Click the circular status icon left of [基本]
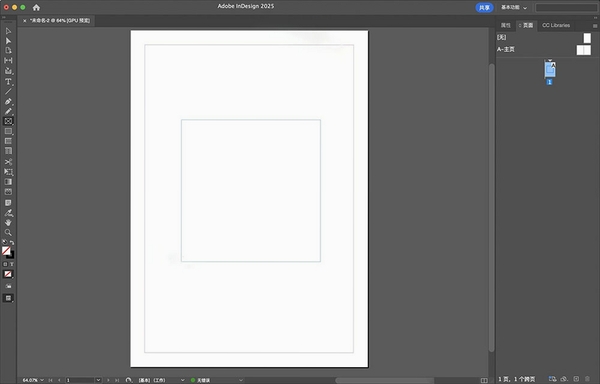 pyautogui.click(x=129, y=380)
